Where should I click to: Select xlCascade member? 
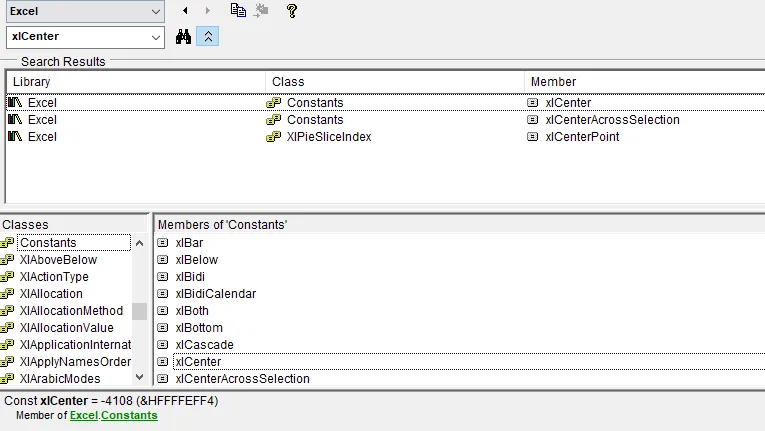(x=204, y=345)
